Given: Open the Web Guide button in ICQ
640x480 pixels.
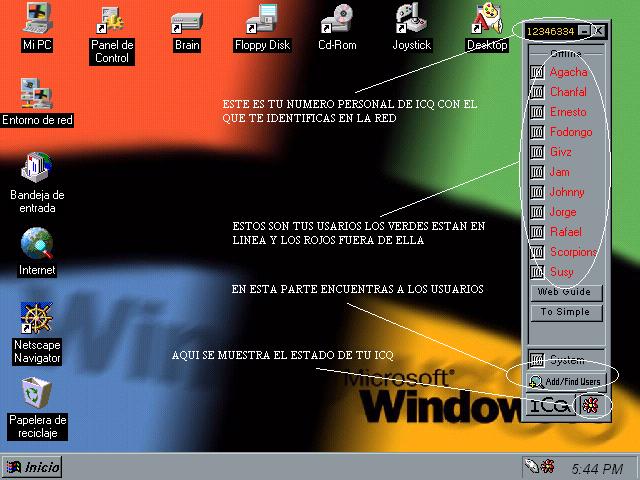Looking at the screenshot, I should tap(566, 293).
